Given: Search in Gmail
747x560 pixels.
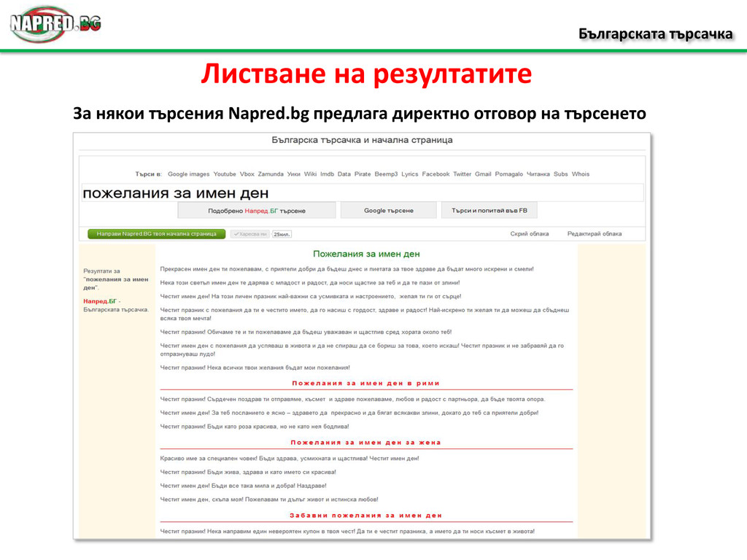Looking at the screenshot, I should pos(483,174).
